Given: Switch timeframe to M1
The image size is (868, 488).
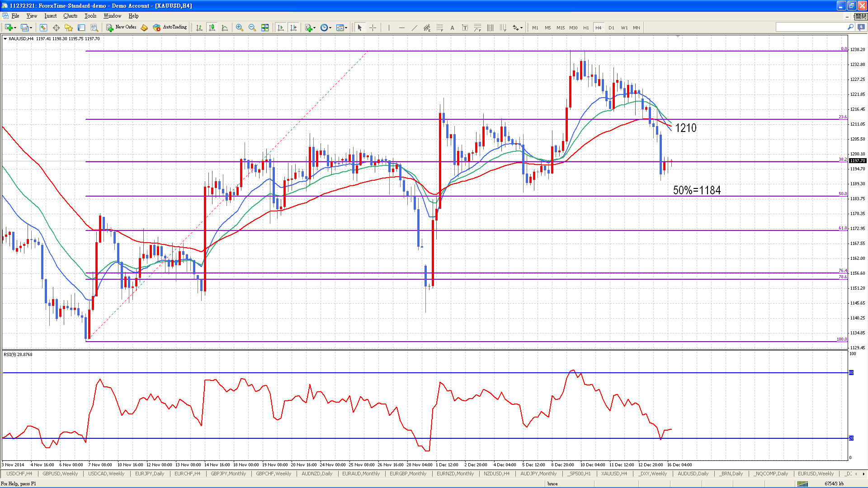Looking at the screenshot, I should (535, 28).
